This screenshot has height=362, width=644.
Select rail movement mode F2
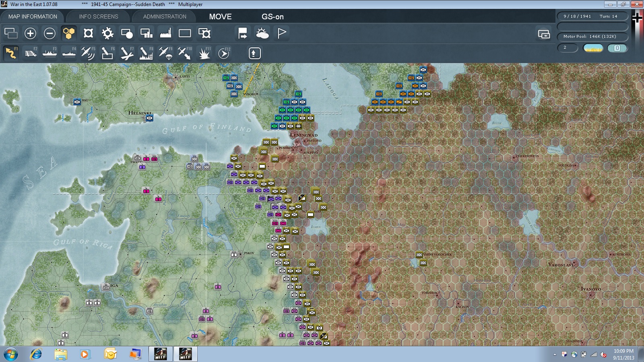30,53
